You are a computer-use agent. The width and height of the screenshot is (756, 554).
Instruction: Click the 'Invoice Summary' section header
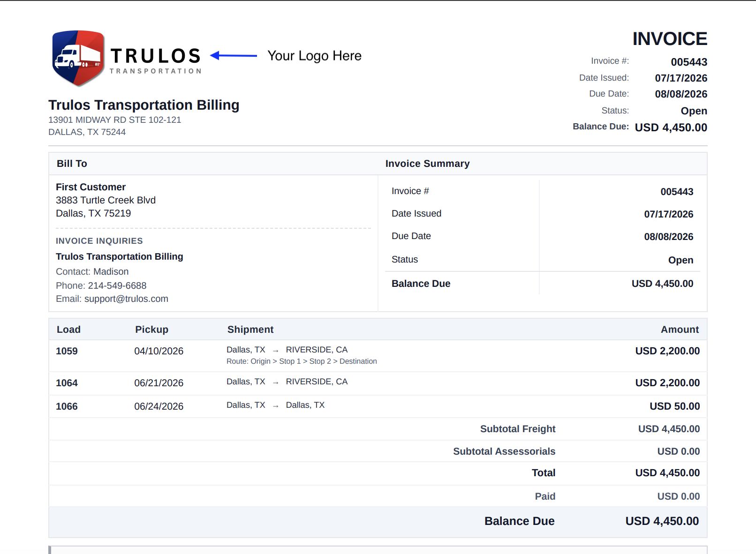427,164
